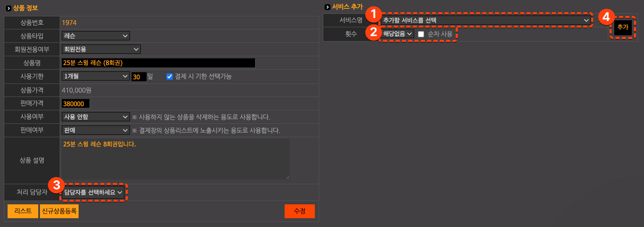644x227 pixels.
Task: Click the arrow icon beside 상품 정보 heading
Action: pos(8,8)
